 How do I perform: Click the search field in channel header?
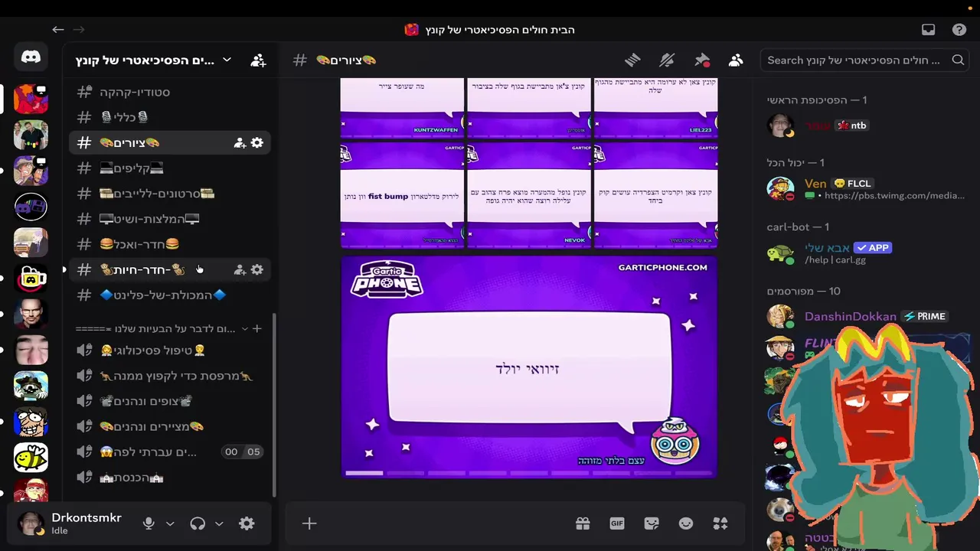(x=864, y=60)
